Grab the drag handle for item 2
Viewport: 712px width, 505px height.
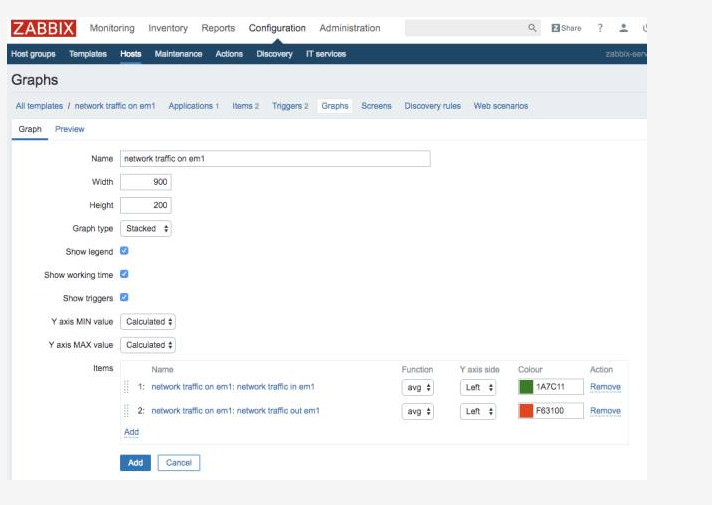(127, 411)
